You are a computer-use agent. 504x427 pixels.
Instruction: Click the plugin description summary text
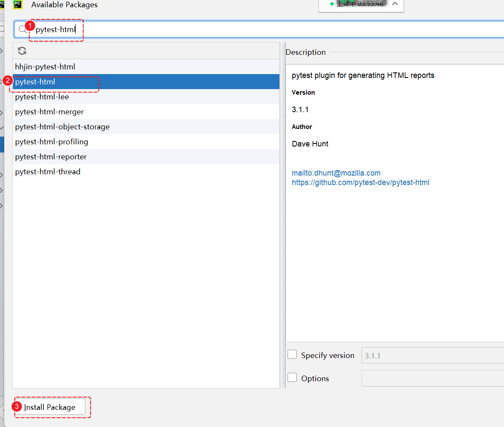point(363,75)
